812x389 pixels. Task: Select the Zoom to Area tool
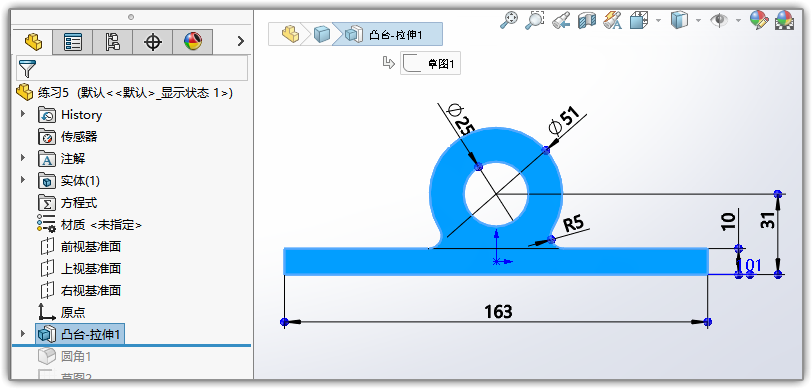pos(534,20)
